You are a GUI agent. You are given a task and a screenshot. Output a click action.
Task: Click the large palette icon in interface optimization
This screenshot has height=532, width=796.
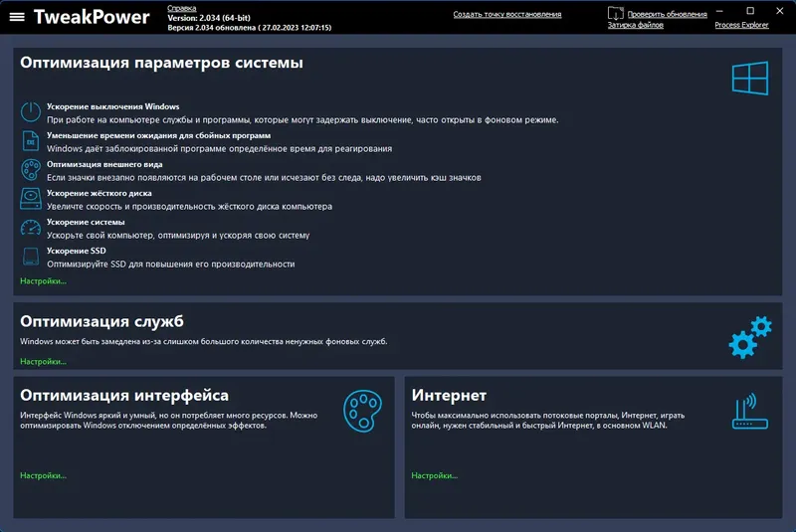(362, 411)
